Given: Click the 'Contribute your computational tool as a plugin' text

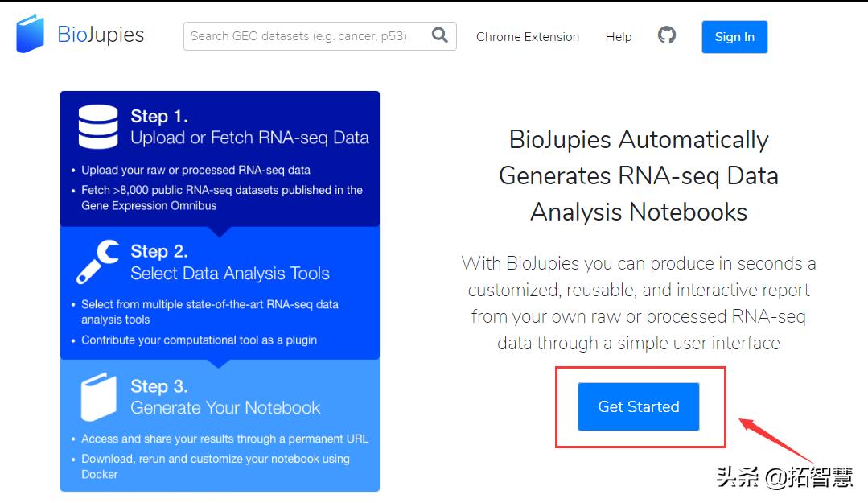Looking at the screenshot, I should (x=199, y=340).
